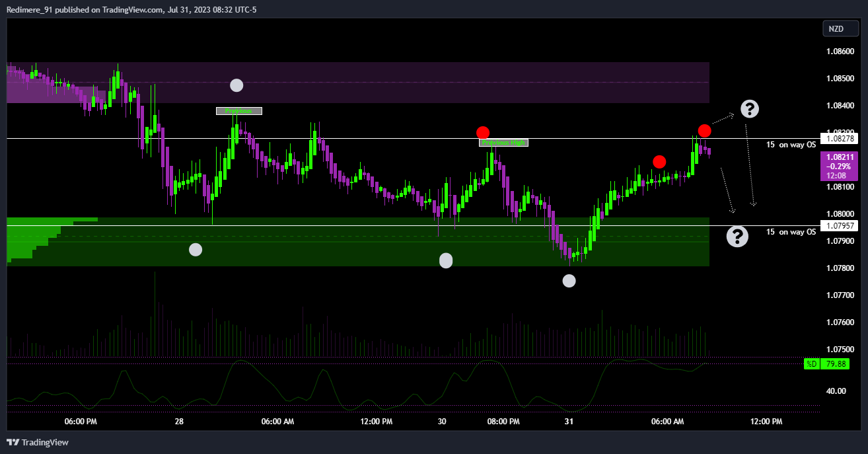Click the 06:00 PM time axis label
The height and width of the screenshot is (454, 868).
coord(81,422)
